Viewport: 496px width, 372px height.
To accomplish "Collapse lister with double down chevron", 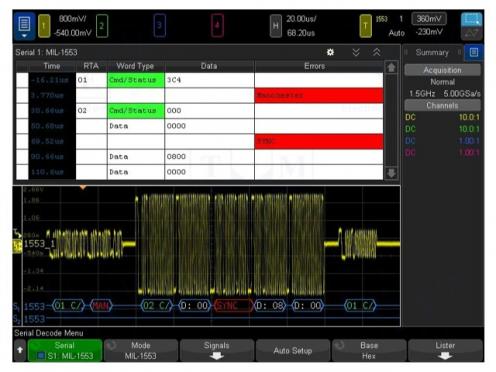I will pyautogui.click(x=356, y=52).
